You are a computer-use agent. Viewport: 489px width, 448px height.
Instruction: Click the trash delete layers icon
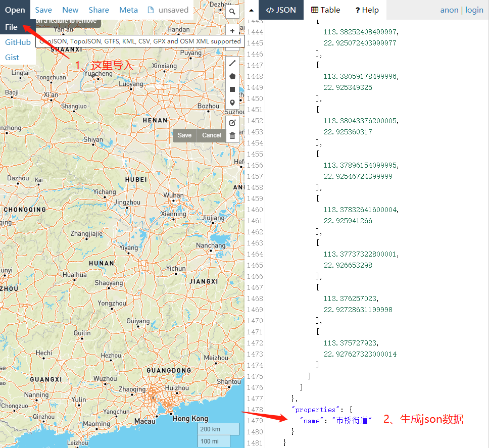click(x=232, y=136)
